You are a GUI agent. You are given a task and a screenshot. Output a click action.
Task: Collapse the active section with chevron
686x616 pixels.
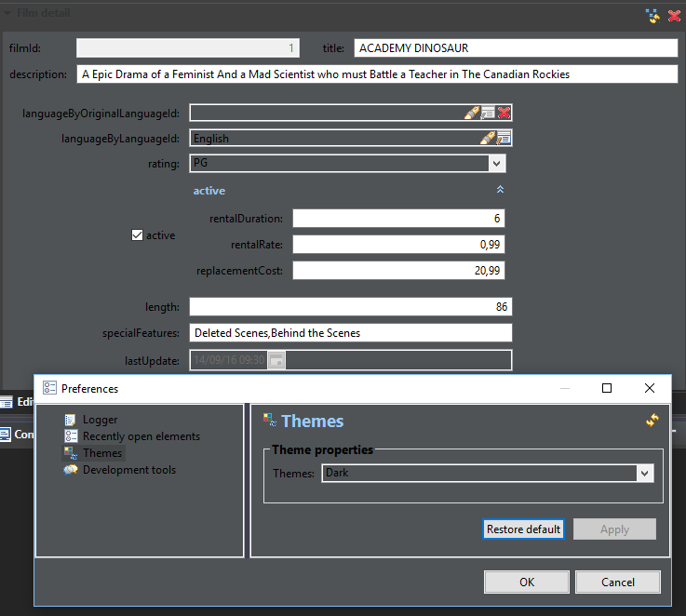pos(500,190)
